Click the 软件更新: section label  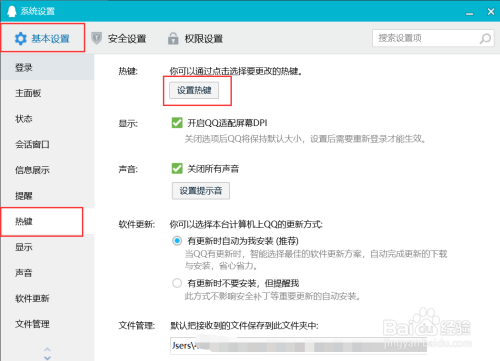tap(137, 224)
